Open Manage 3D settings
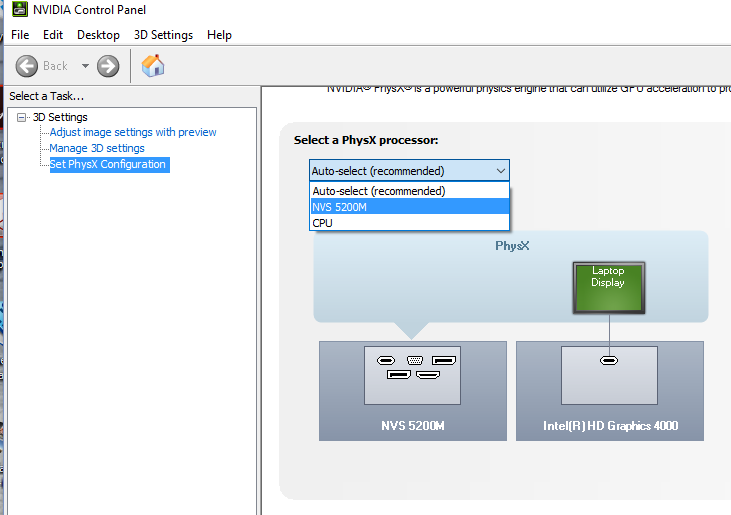This screenshot has width=731, height=515. (x=97, y=148)
